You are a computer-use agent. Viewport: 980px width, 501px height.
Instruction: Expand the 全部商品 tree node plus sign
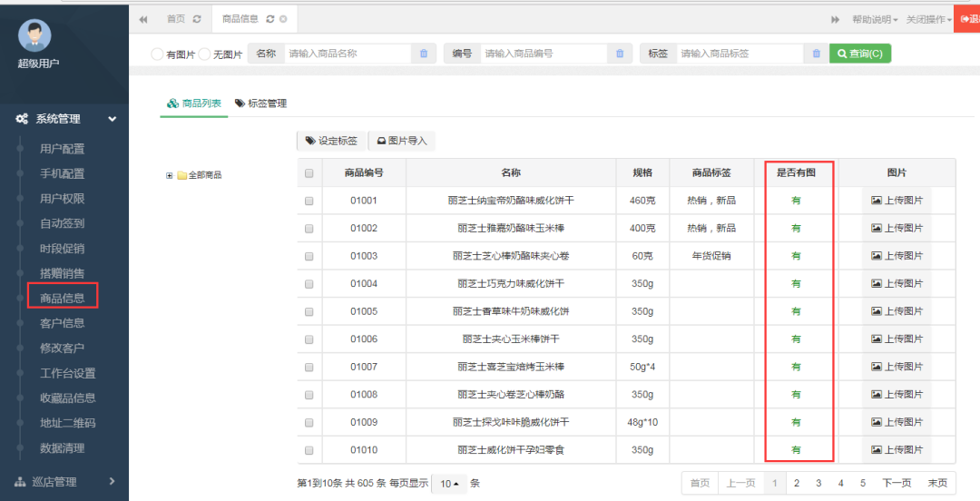point(170,176)
